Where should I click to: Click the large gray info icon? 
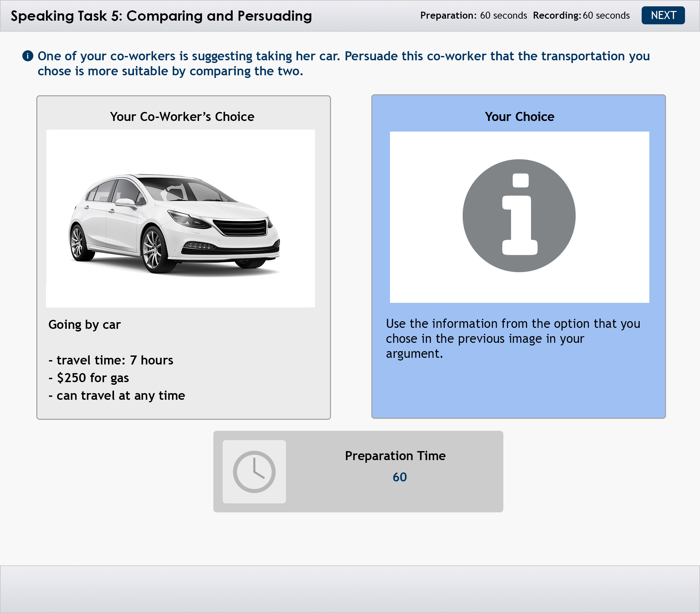[519, 216]
